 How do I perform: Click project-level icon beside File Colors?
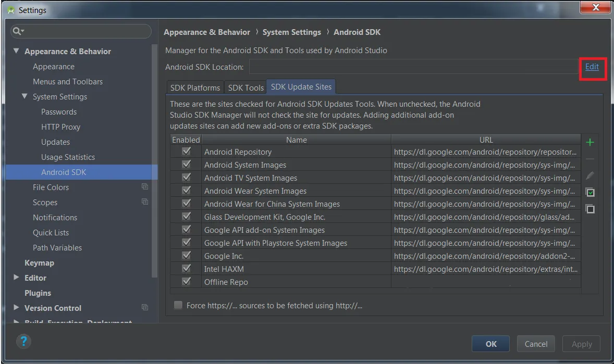pos(145,187)
